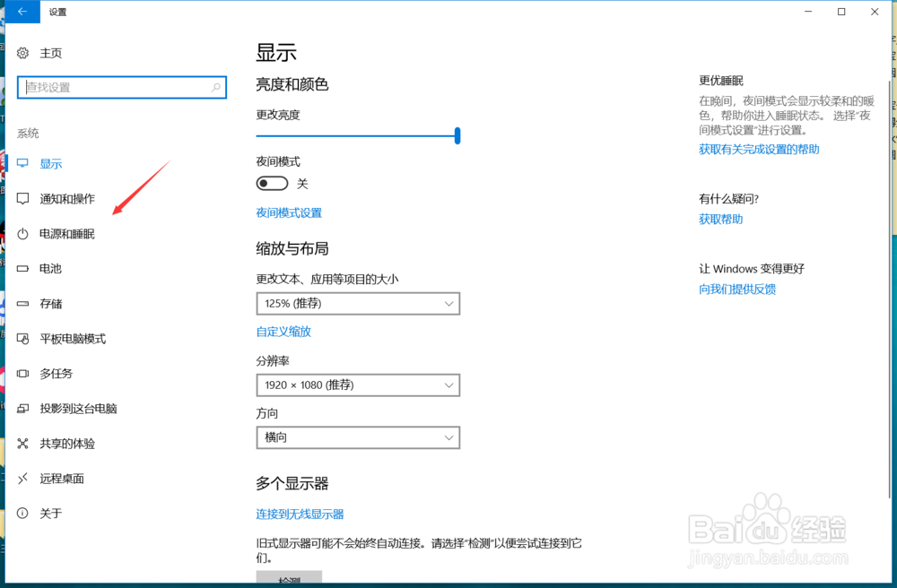
Task: Click the 查找设置 search box
Action: tap(121, 87)
